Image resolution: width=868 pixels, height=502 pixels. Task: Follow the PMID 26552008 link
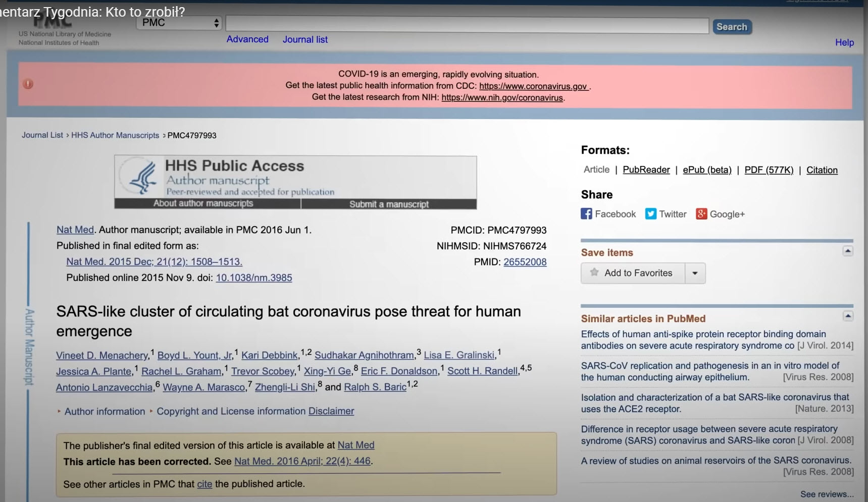click(525, 262)
